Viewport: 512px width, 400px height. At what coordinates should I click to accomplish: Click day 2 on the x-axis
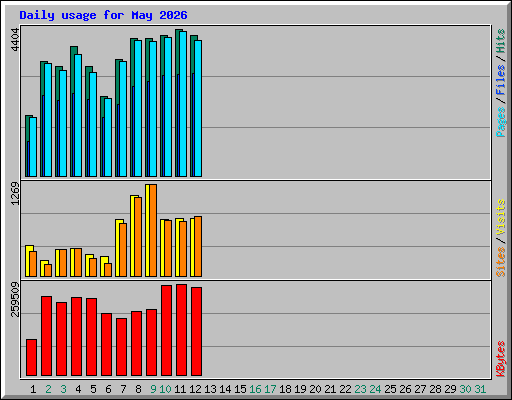coord(48,389)
